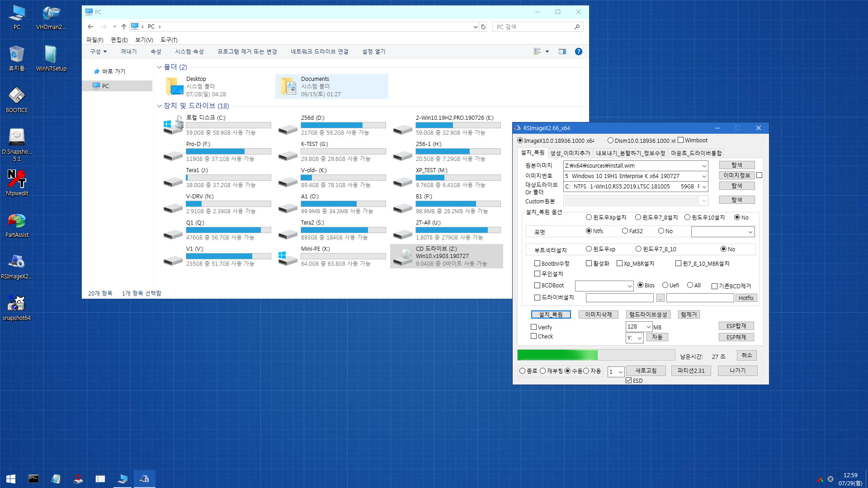Collapse the 장치 및 드라이브 (18) group
The height and width of the screenshot is (488, 868).
pos(159,106)
